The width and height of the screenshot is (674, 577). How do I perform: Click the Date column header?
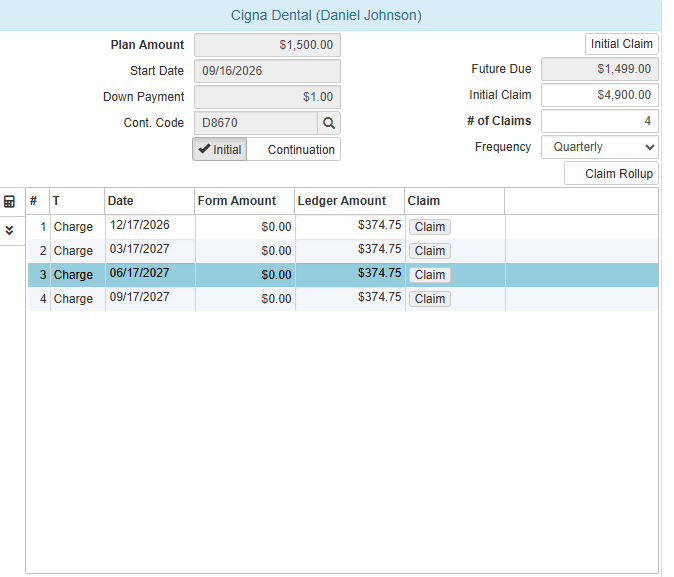click(x=150, y=201)
